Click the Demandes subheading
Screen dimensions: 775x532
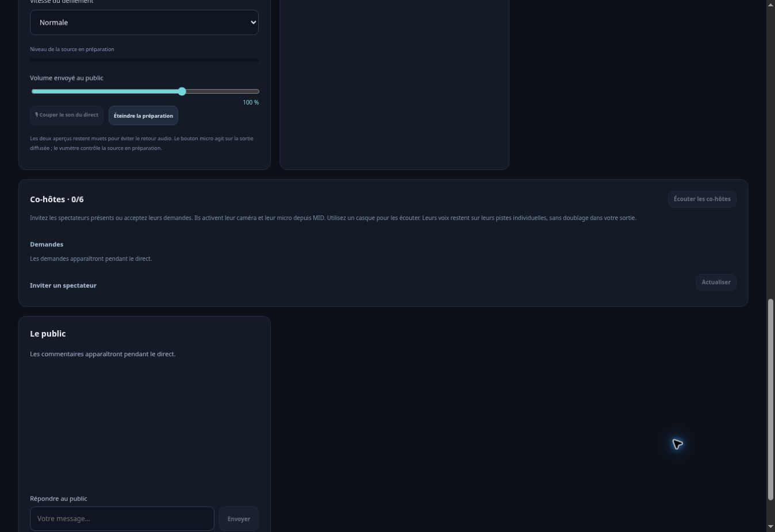tap(47, 244)
